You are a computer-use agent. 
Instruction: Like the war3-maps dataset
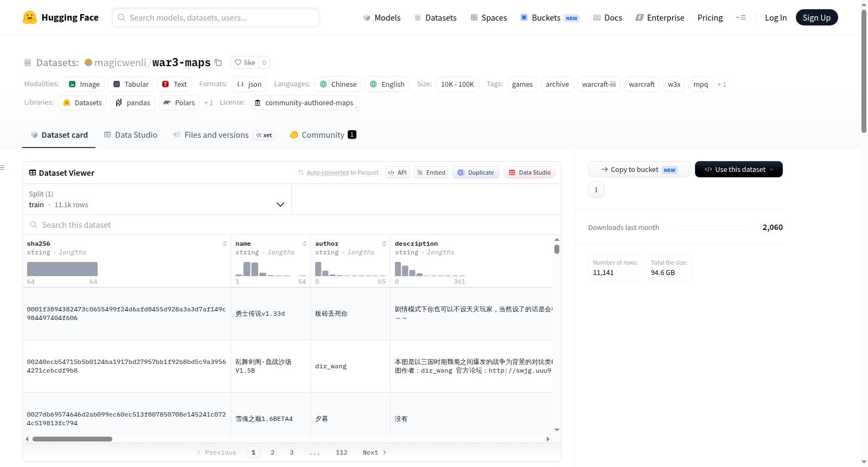pos(245,62)
